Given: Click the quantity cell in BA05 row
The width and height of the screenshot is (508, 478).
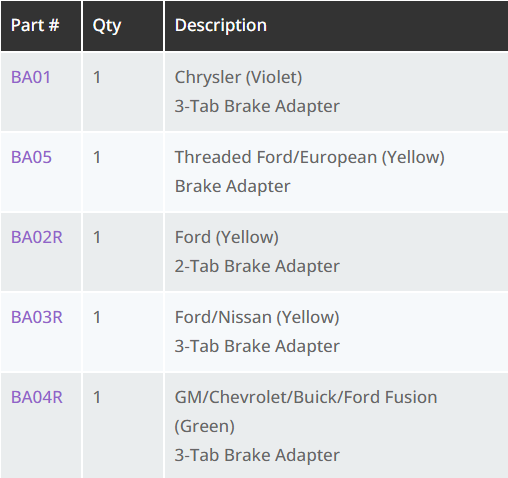Looking at the screenshot, I should pos(123,172).
